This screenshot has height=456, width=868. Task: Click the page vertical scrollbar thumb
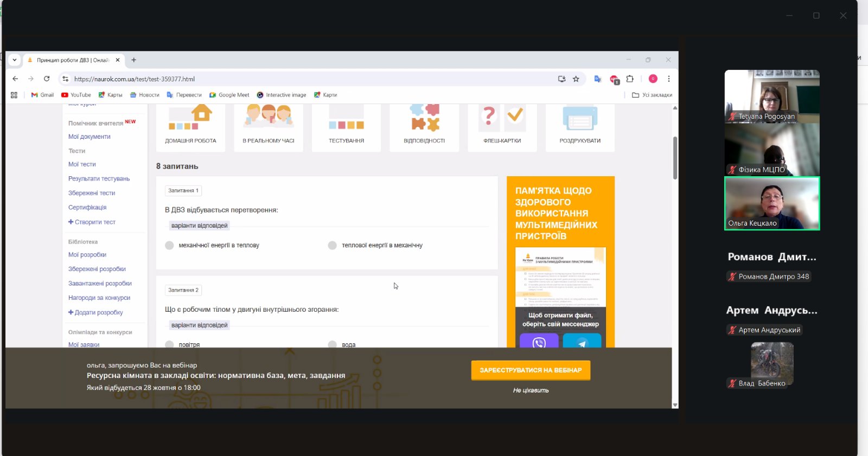pos(675,157)
